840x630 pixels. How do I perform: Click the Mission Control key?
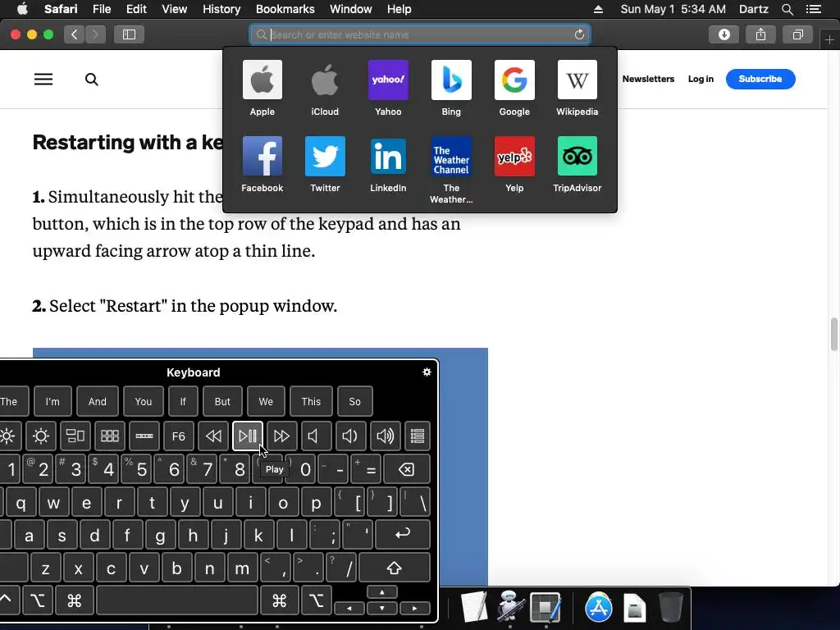(75, 436)
